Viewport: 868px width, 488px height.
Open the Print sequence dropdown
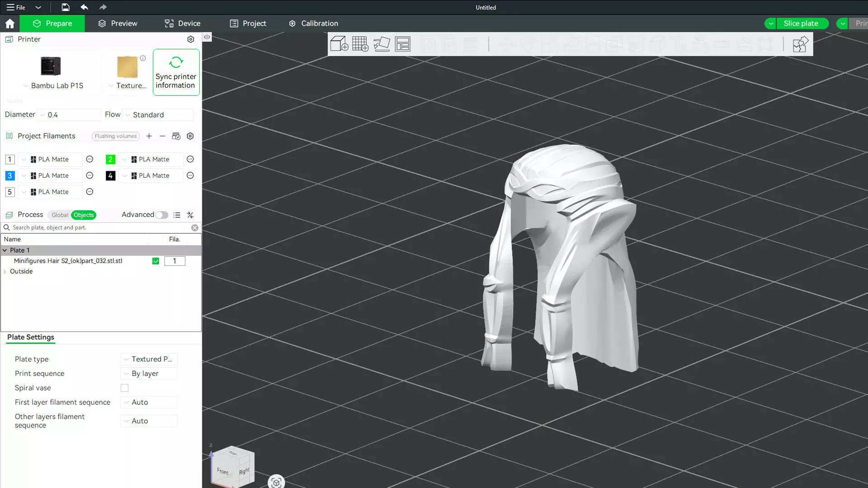point(149,374)
